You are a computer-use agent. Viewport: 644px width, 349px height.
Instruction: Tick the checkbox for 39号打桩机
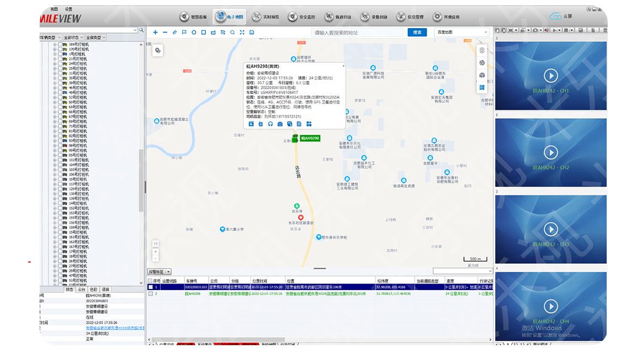60,83
